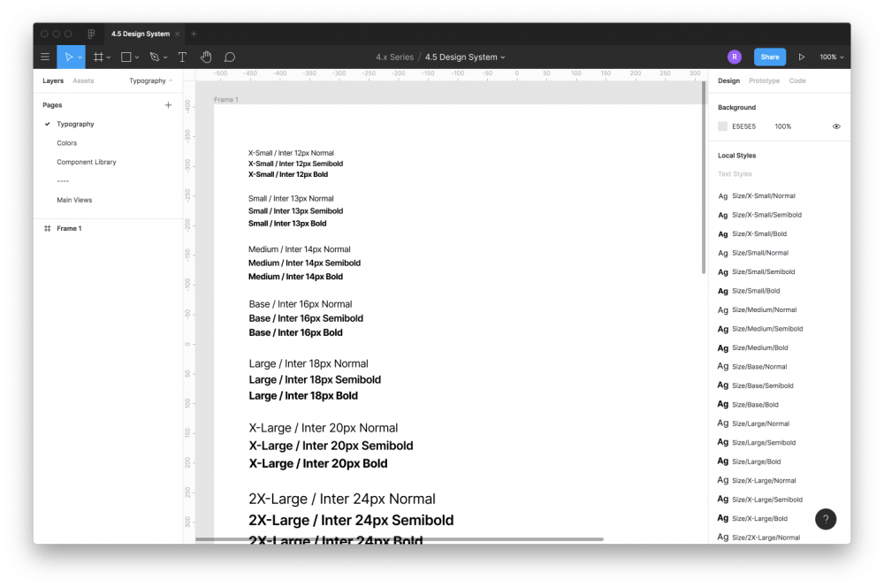The height and width of the screenshot is (588, 884).
Task: Add a new page with plus icon
Action: [168, 105]
